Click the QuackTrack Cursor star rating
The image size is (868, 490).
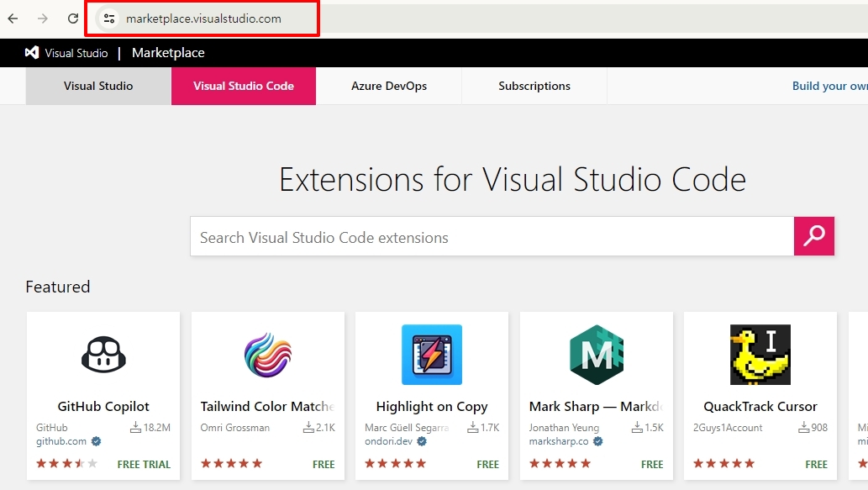pyautogui.click(x=723, y=463)
